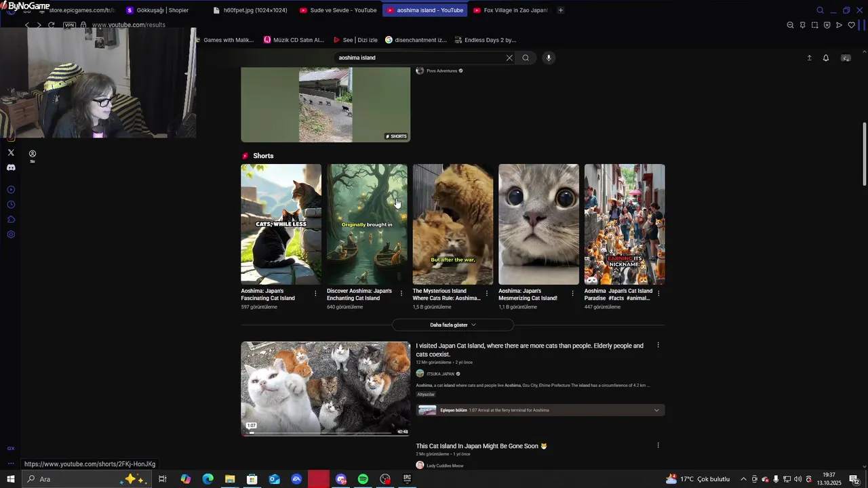Screen dimensions: 868x488
Task: Open the Müzik CD Satın Al bookmark
Action: pyautogui.click(x=294, y=40)
